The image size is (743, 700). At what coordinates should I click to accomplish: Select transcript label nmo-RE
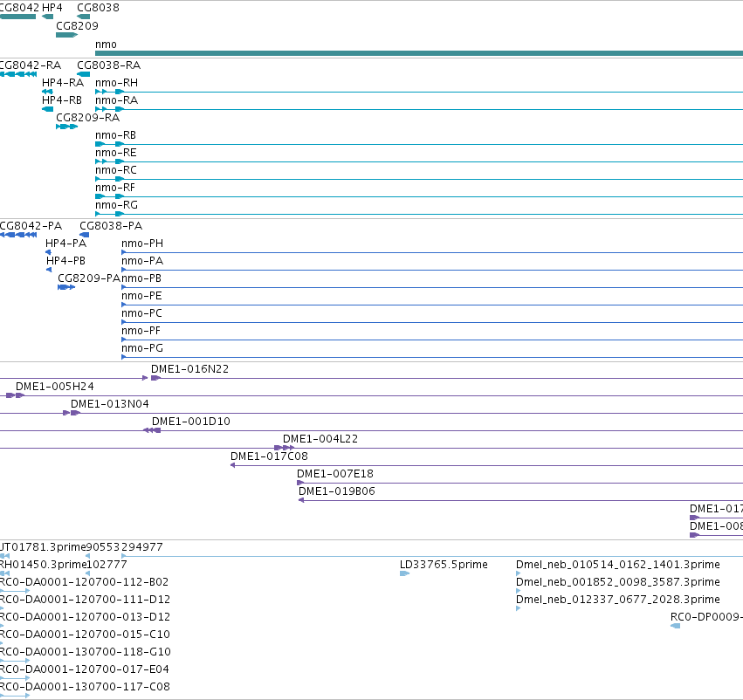click(x=115, y=153)
